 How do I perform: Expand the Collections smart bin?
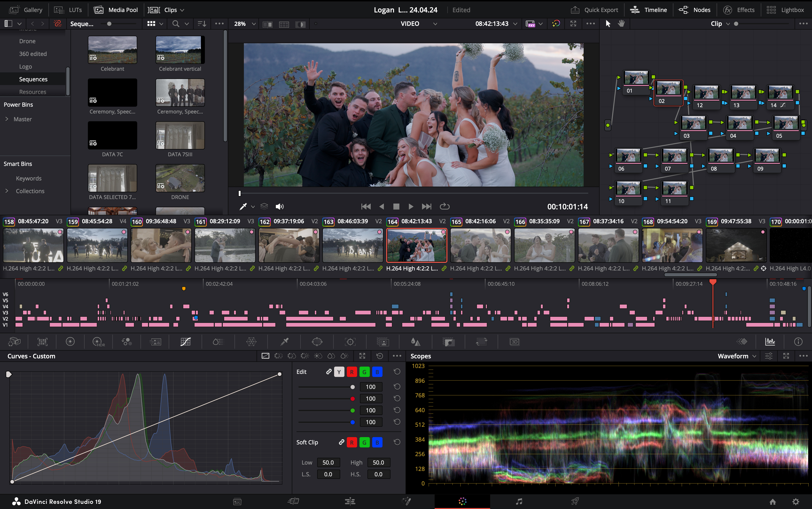(7, 191)
